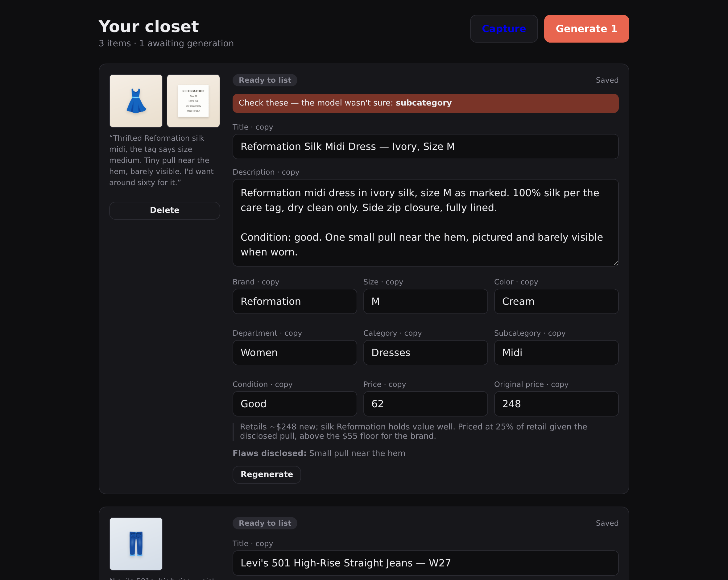Edit the Condition field showing Good
The width and height of the screenshot is (728, 580).
point(295,404)
